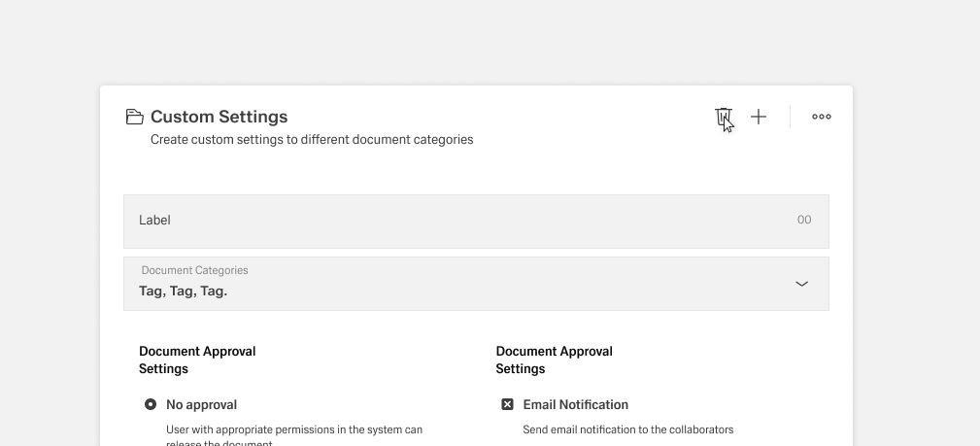
Task: Toggle the Email Notification checkbox
Action: coord(507,404)
